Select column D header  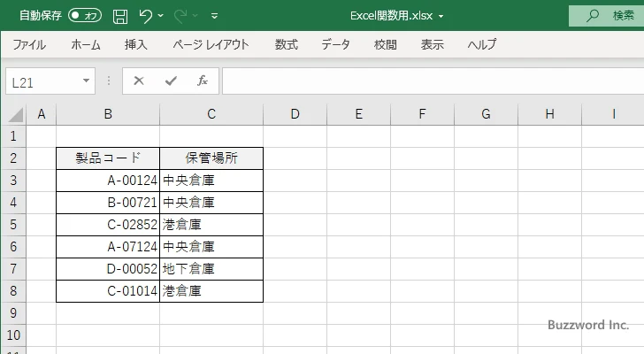pyautogui.click(x=295, y=114)
